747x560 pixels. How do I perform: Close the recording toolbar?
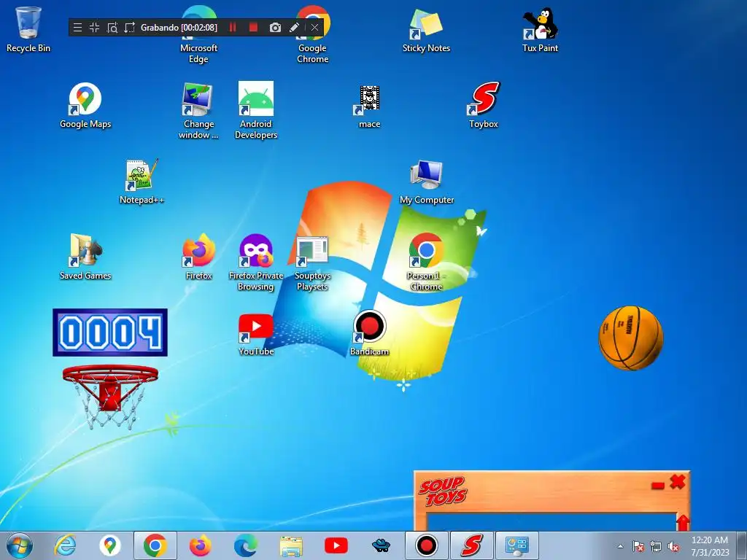click(314, 28)
